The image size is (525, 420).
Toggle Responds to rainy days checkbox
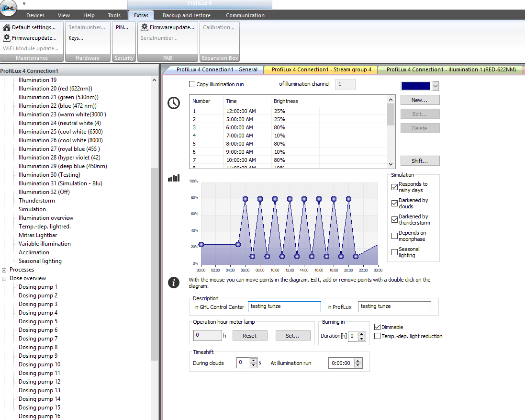[394, 187]
